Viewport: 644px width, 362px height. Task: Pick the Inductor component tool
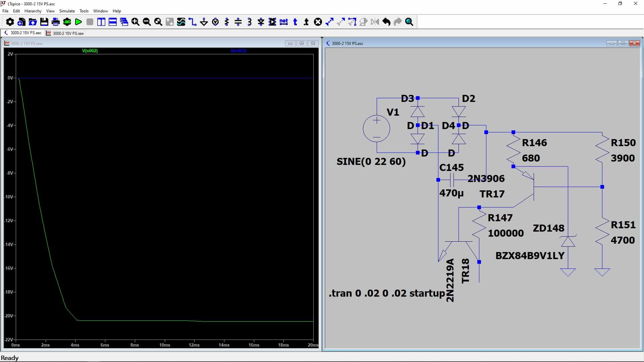coord(250,22)
